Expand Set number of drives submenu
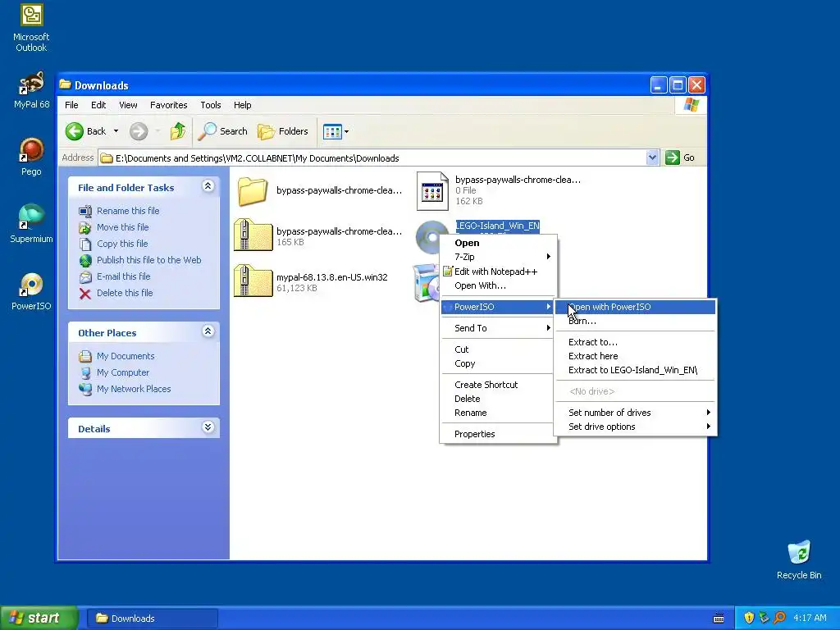The height and width of the screenshot is (630, 840). click(x=635, y=413)
